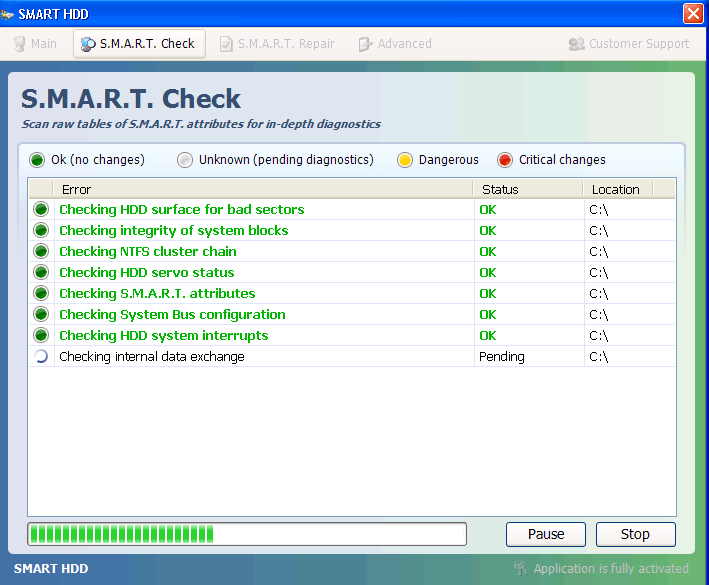Click the activation key icon in status bar
The height and width of the screenshot is (585, 709).
[520, 569]
